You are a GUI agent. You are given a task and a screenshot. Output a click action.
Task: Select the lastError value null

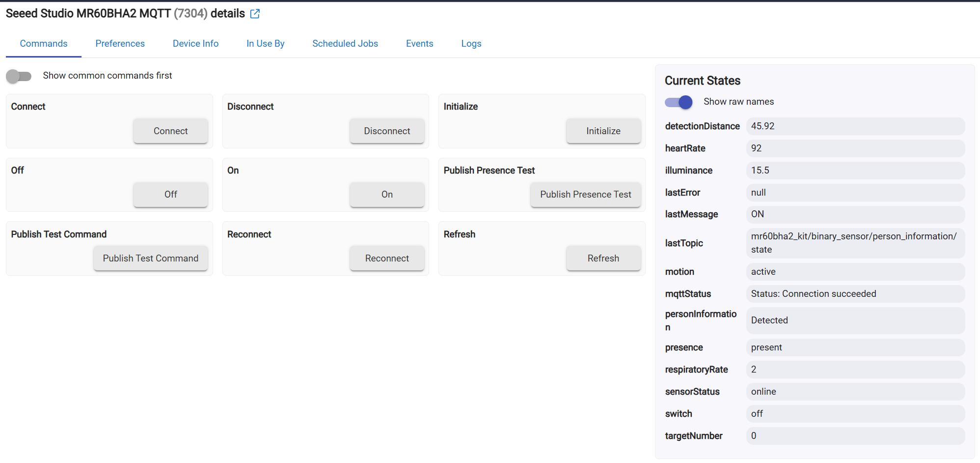(855, 193)
